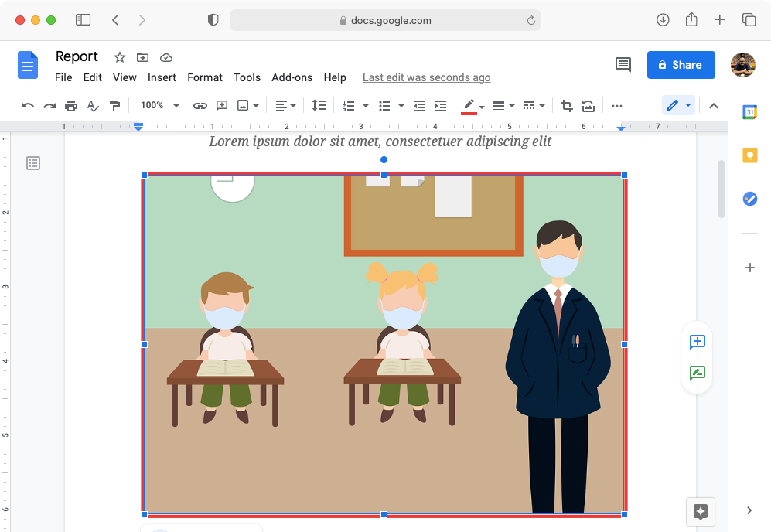Star the Report document

pyautogui.click(x=119, y=57)
